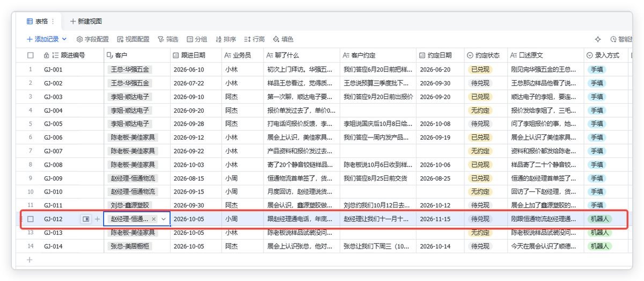Click the 聊了什么 cell of row GJ-014
This screenshot has width=644, height=281.
point(302,246)
